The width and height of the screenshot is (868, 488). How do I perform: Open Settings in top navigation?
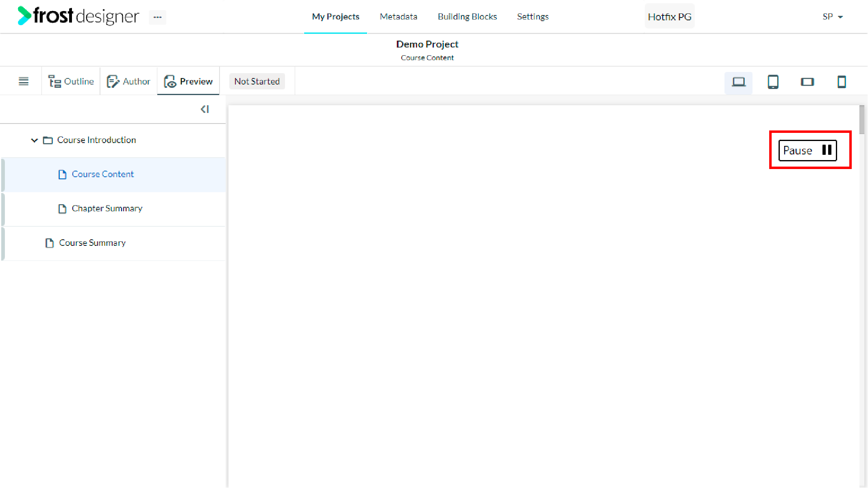[533, 17]
